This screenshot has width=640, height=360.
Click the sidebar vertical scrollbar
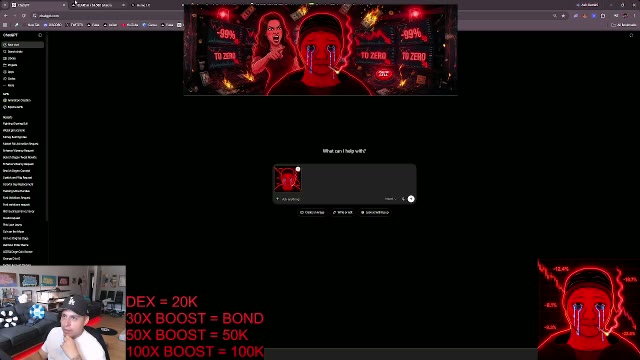coord(47,127)
